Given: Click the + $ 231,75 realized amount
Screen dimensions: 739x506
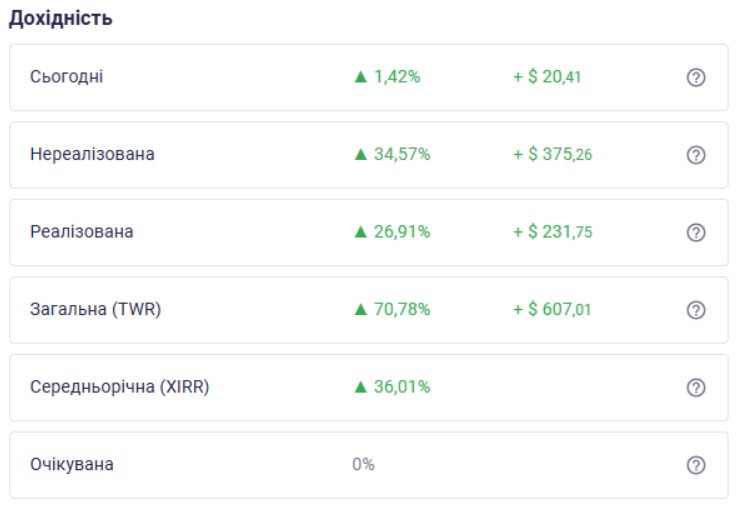Looking at the screenshot, I should point(552,232).
